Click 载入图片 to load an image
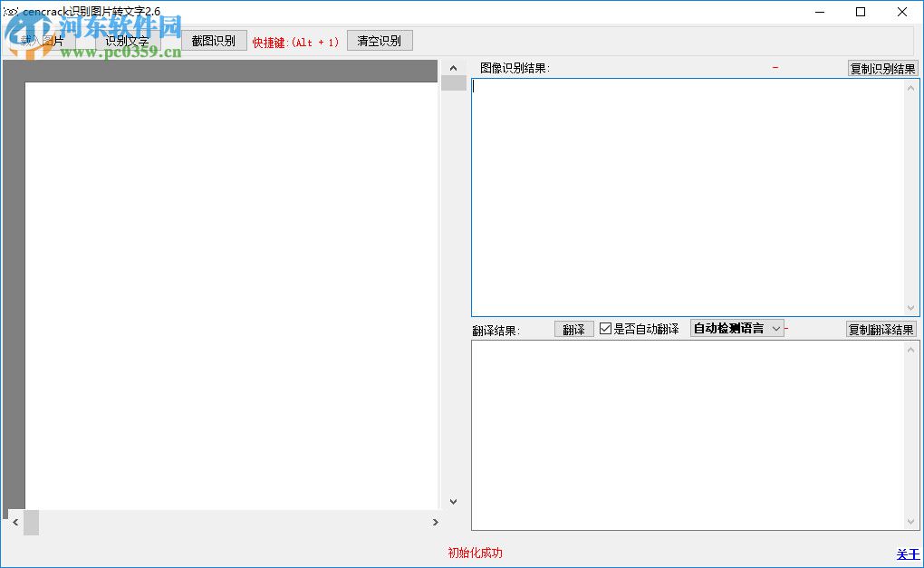Viewport: 924px width, 568px height. click(41, 40)
